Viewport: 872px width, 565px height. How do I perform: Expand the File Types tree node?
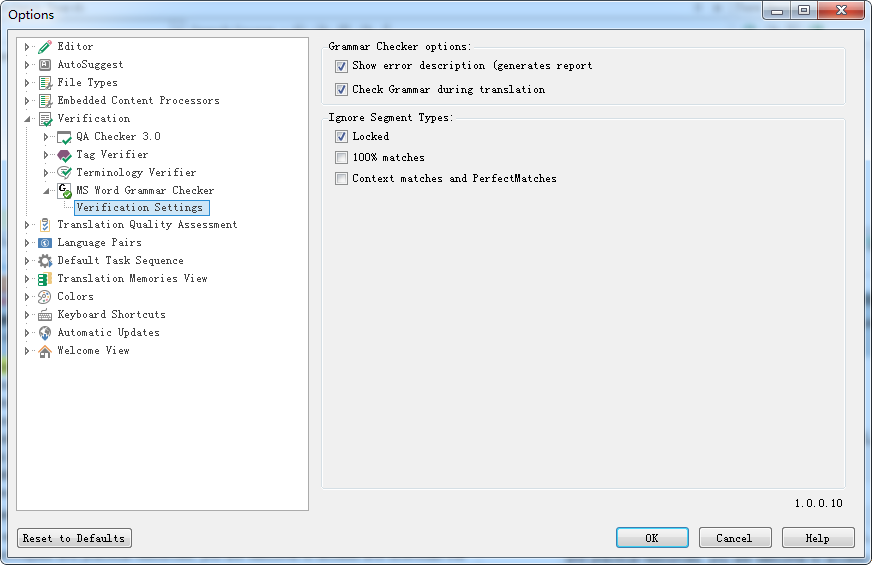(28, 83)
